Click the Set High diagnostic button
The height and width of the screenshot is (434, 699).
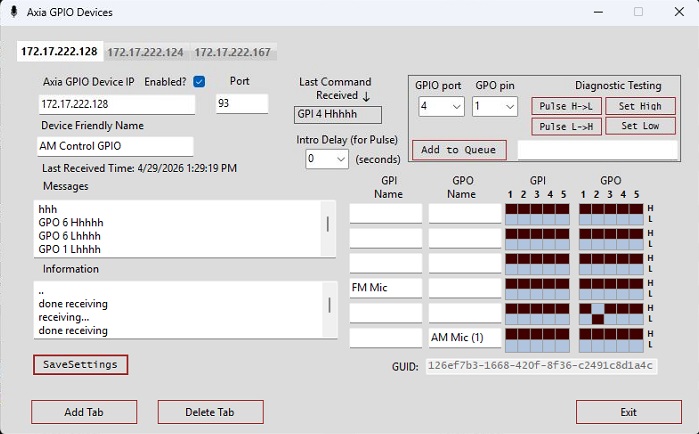pos(640,106)
